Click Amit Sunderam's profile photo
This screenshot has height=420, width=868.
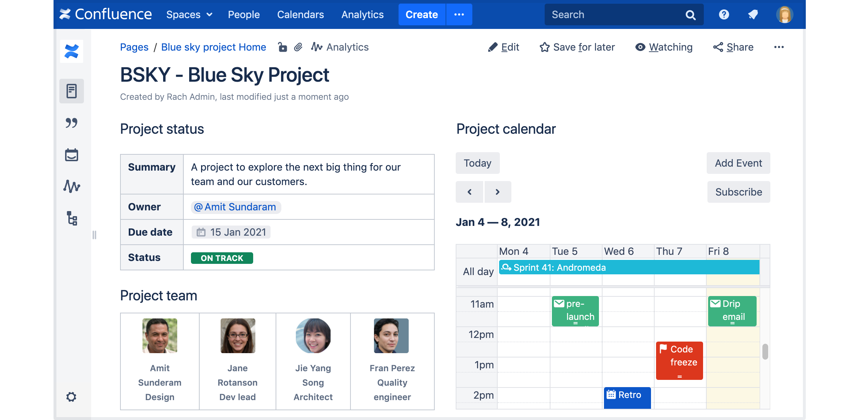tap(160, 335)
